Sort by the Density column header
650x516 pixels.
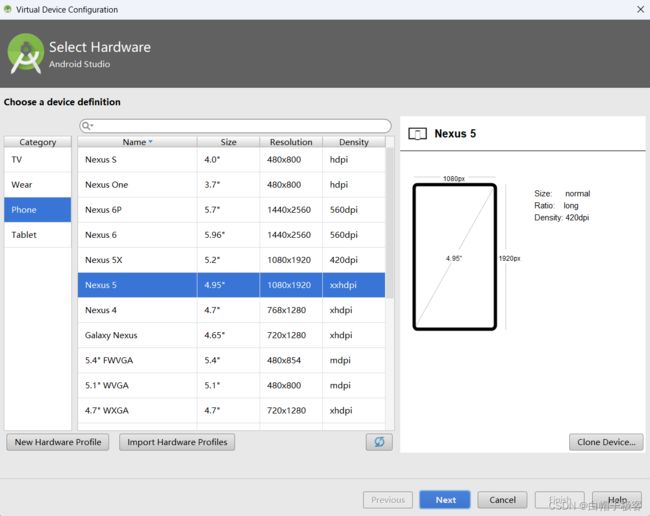[x=354, y=142]
